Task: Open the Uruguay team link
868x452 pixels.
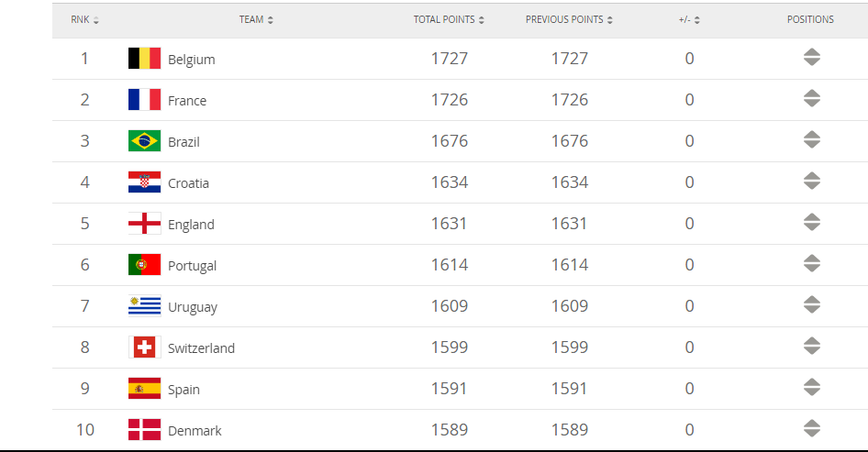Action: click(x=193, y=307)
